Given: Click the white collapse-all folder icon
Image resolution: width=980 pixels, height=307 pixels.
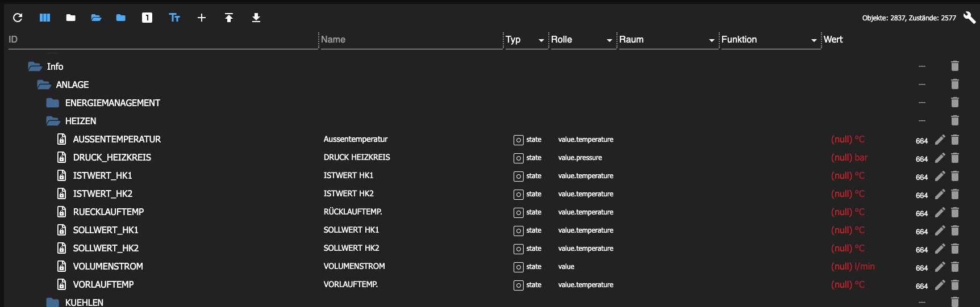Looking at the screenshot, I should (x=70, y=18).
